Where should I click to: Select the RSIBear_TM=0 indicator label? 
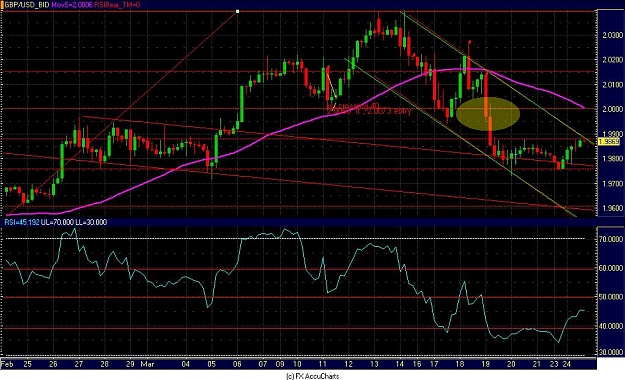click(x=118, y=5)
